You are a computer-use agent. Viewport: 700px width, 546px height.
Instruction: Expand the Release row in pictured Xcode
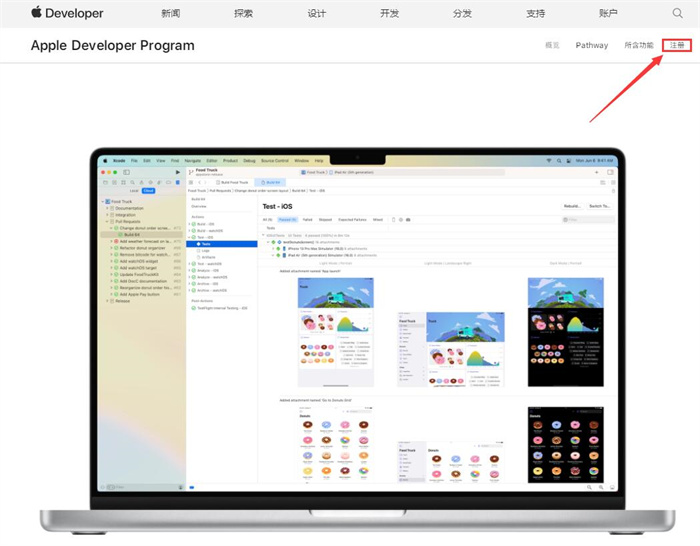(107, 301)
